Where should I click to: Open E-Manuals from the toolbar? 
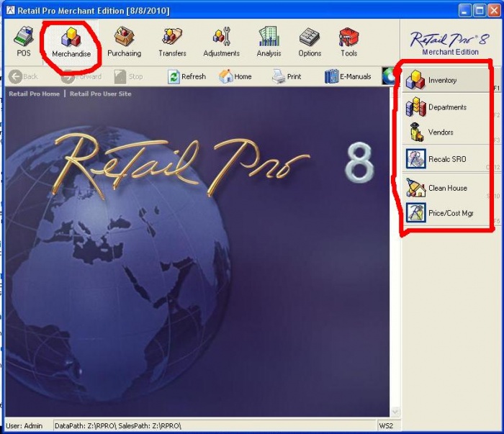click(x=348, y=77)
